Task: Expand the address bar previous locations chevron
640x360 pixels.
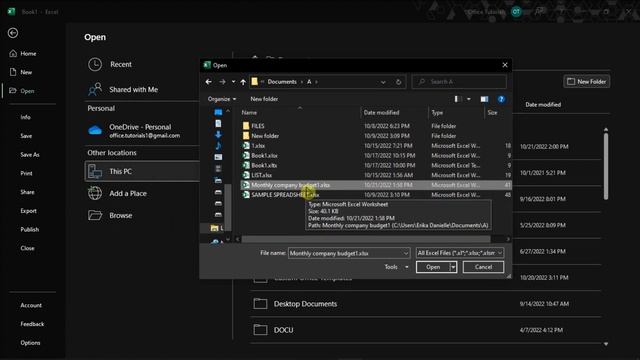Action: pos(383,82)
